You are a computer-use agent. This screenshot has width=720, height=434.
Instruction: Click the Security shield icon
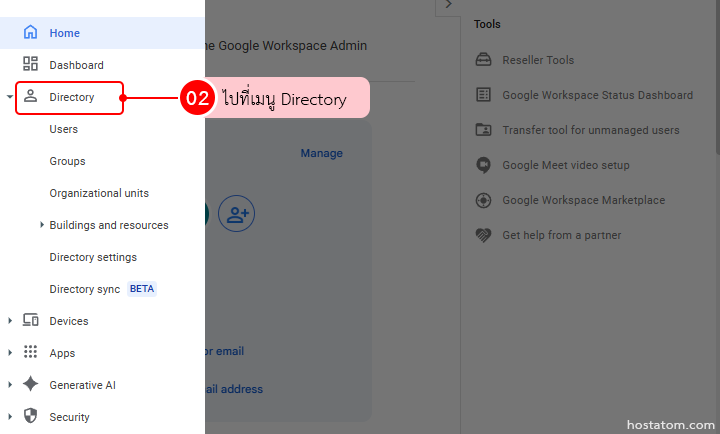[30, 416]
